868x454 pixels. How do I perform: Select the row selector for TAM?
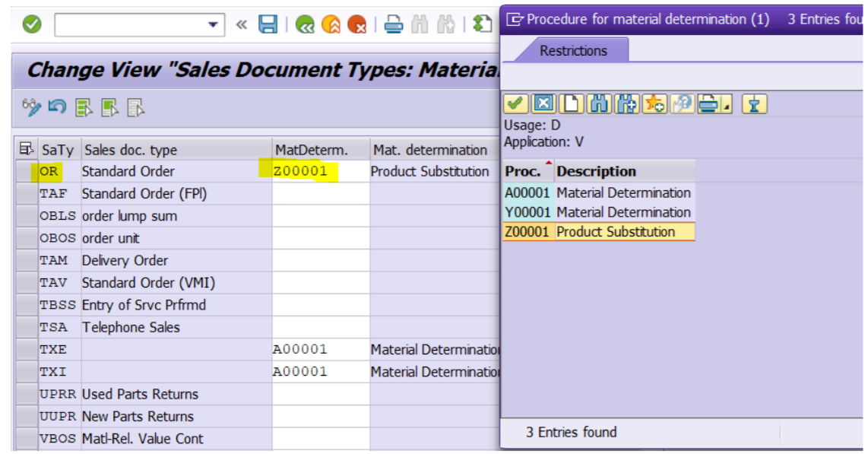(x=26, y=261)
